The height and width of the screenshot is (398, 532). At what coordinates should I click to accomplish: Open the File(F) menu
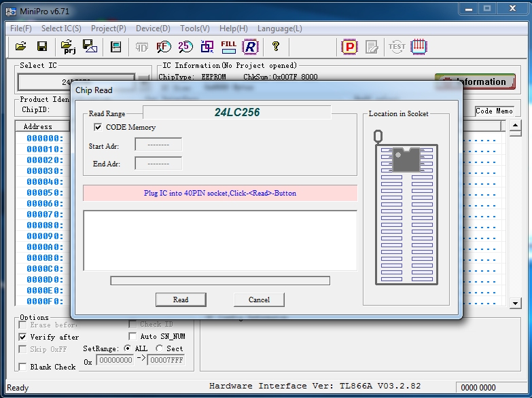(21, 29)
